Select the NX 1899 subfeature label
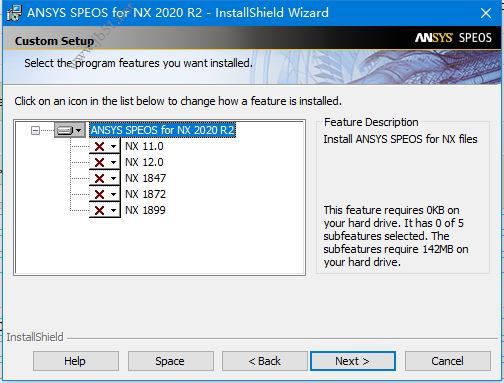The image size is (504, 383). pos(145,210)
